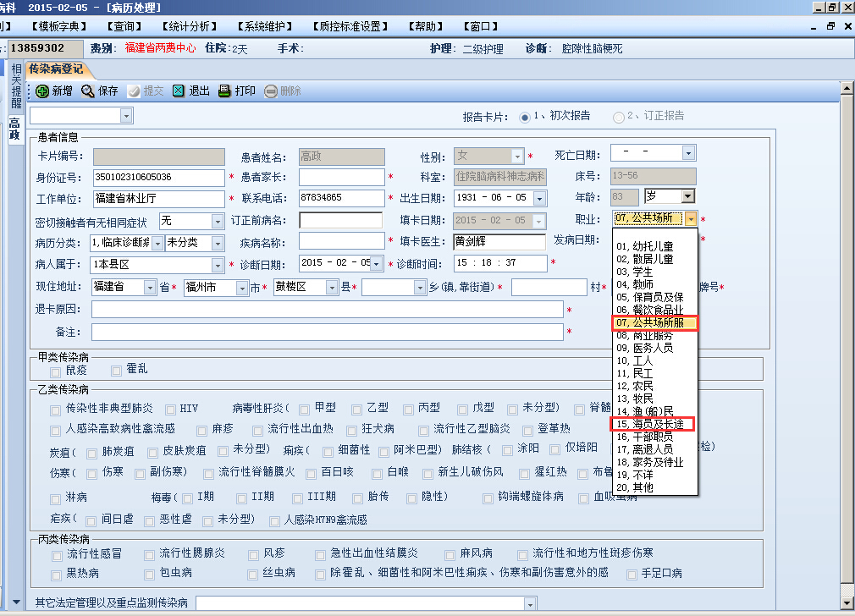
Task: Click the 身份证号 input field
Action: click(158, 178)
